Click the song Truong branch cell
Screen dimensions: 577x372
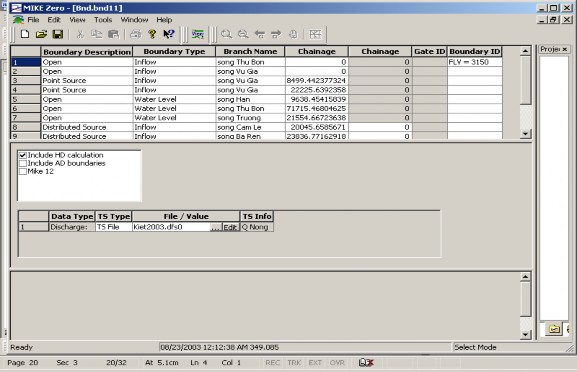coord(250,118)
